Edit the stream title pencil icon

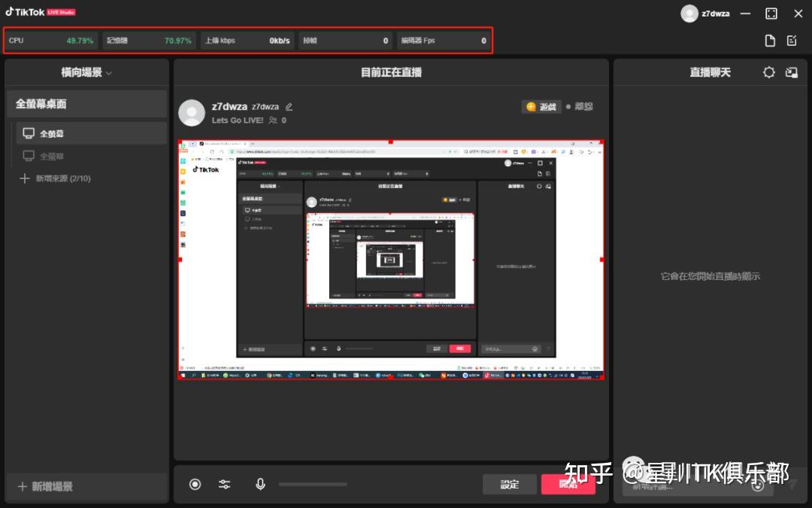(x=289, y=107)
